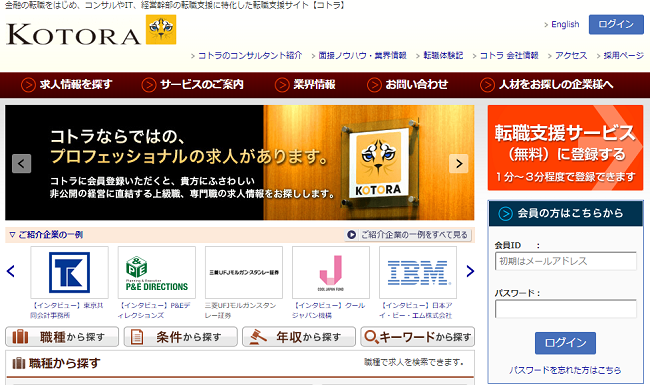Open サービスのご案内 menu
Image resolution: width=650 pixels, height=385 pixels.
pos(193,85)
